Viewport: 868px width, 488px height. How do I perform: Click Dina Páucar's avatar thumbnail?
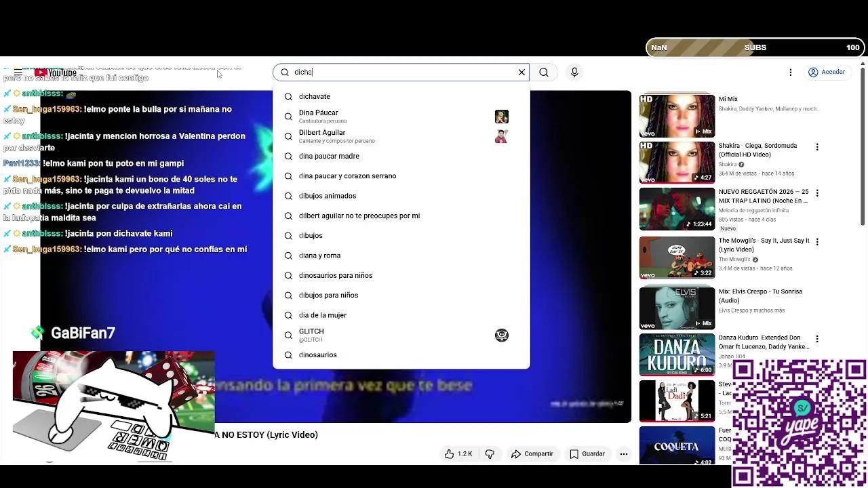pos(502,117)
